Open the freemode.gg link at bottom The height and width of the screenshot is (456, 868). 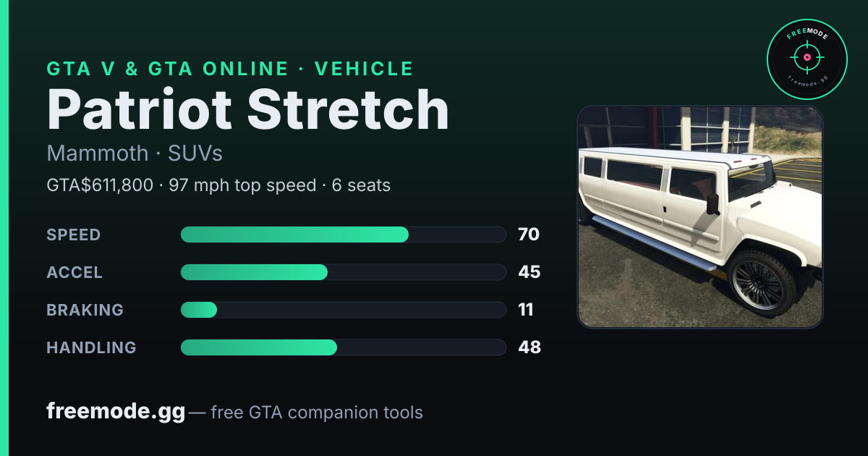[116, 412]
